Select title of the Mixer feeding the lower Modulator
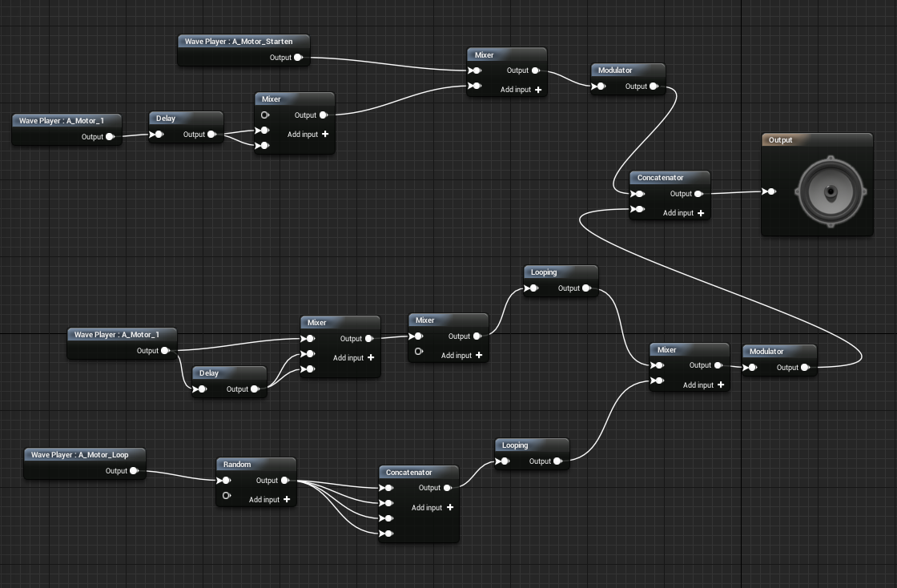The width and height of the screenshot is (897, 588). [666, 349]
